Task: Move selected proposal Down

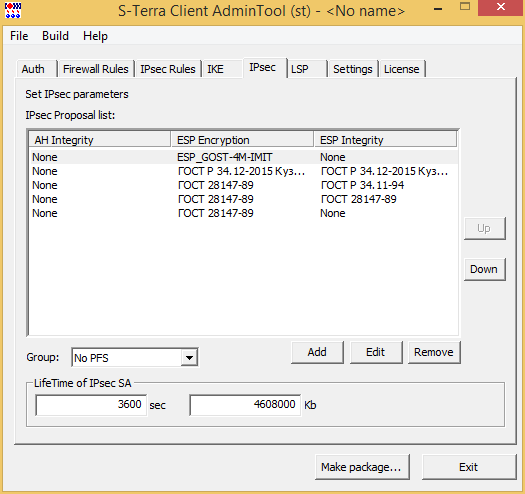Action: (x=484, y=269)
